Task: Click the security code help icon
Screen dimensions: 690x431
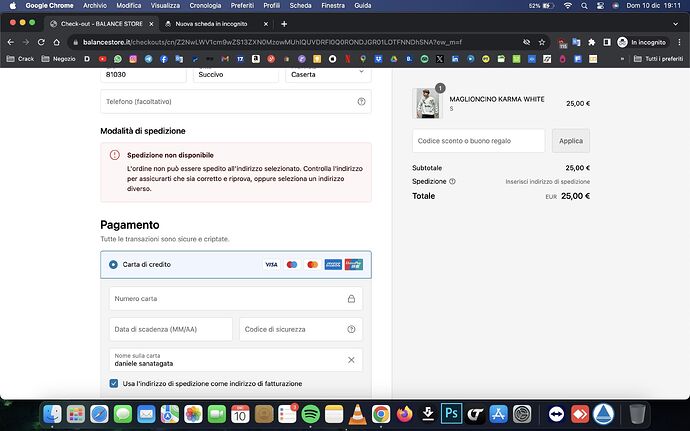Action: click(351, 329)
